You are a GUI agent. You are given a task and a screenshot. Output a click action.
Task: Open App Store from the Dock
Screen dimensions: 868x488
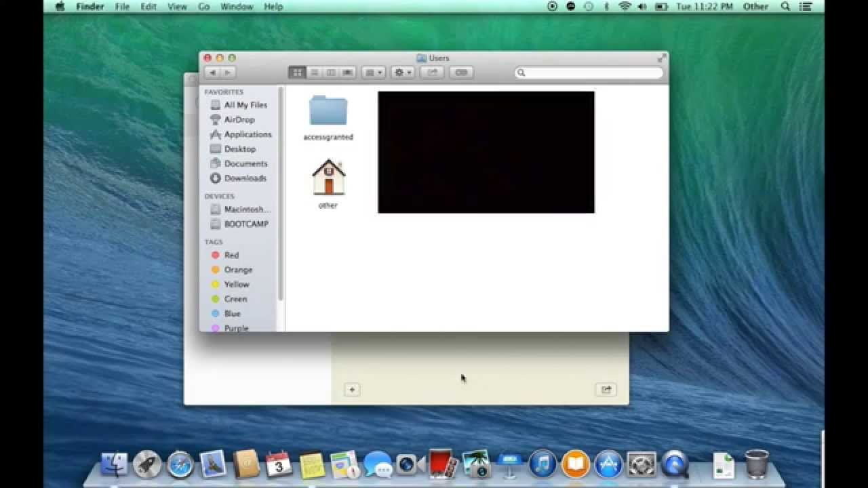(608, 464)
